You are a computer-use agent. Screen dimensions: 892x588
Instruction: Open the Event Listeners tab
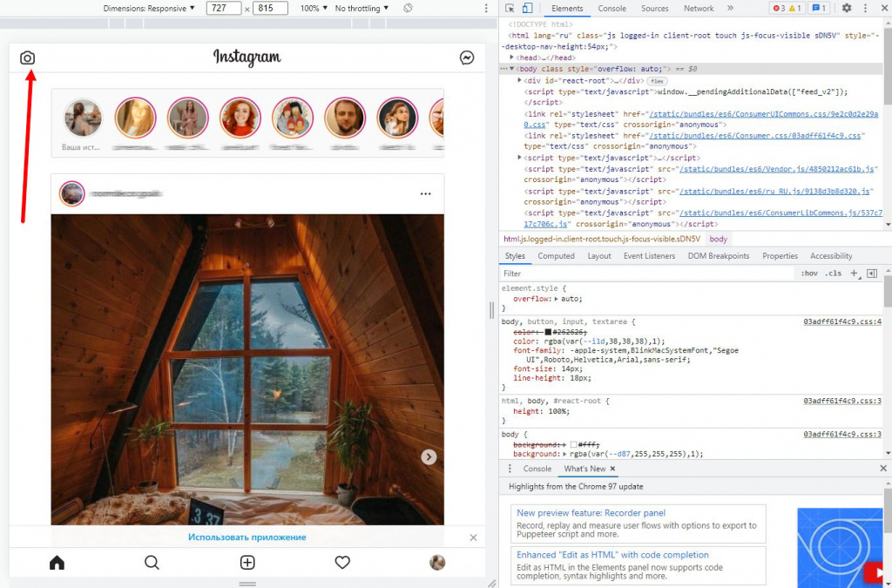[x=649, y=256]
